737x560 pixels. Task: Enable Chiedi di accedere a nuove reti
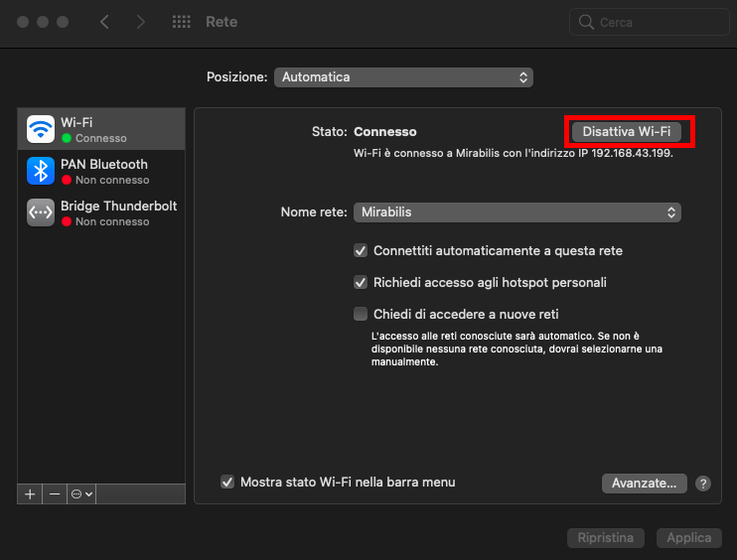coord(362,315)
